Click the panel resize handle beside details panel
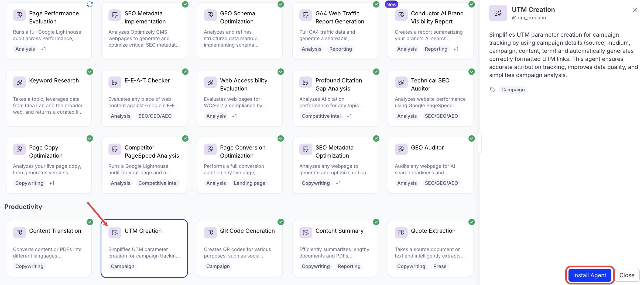The height and width of the screenshot is (285, 644). click(480, 143)
